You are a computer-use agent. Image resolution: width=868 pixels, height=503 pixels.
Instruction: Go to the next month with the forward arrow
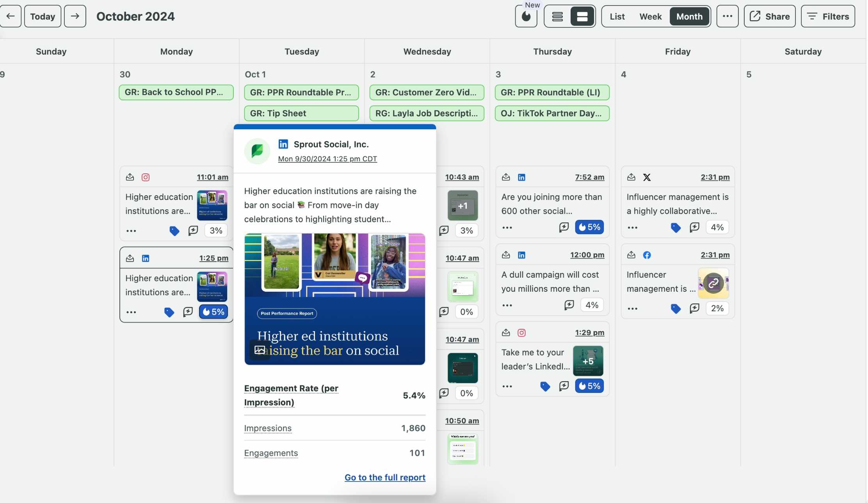[x=75, y=16]
